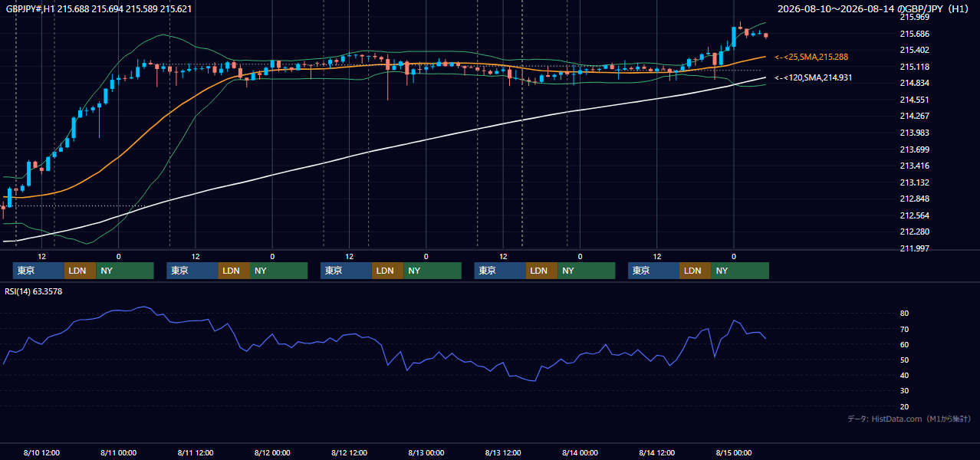Click the RSI scale value 30
This screenshot has height=460, width=980.
(x=905, y=391)
